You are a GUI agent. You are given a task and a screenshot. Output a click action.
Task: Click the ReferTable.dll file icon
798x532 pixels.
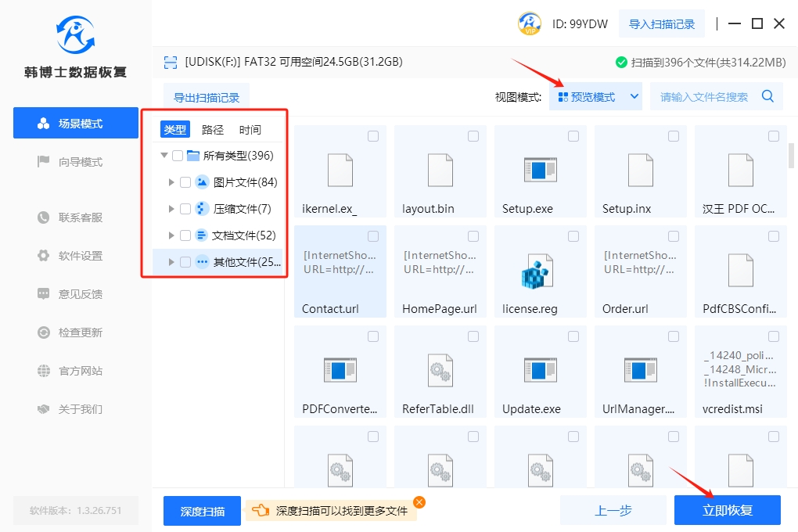tap(439, 370)
